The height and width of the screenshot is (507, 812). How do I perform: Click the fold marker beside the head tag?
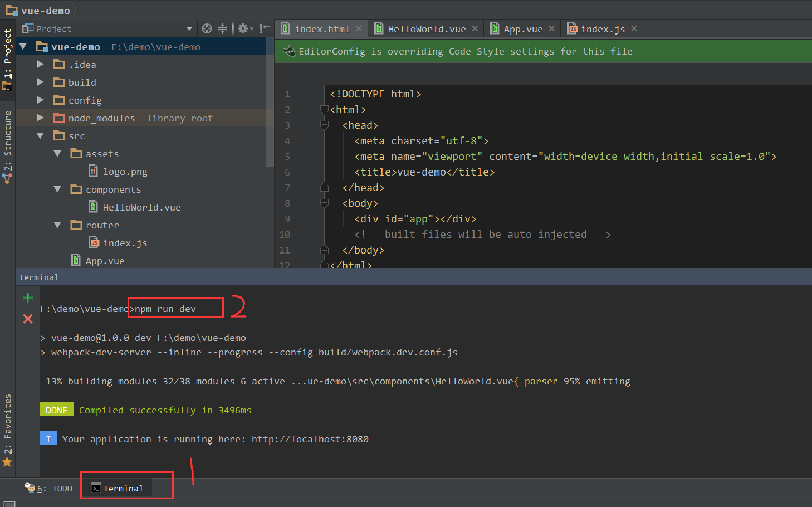[x=325, y=125]
